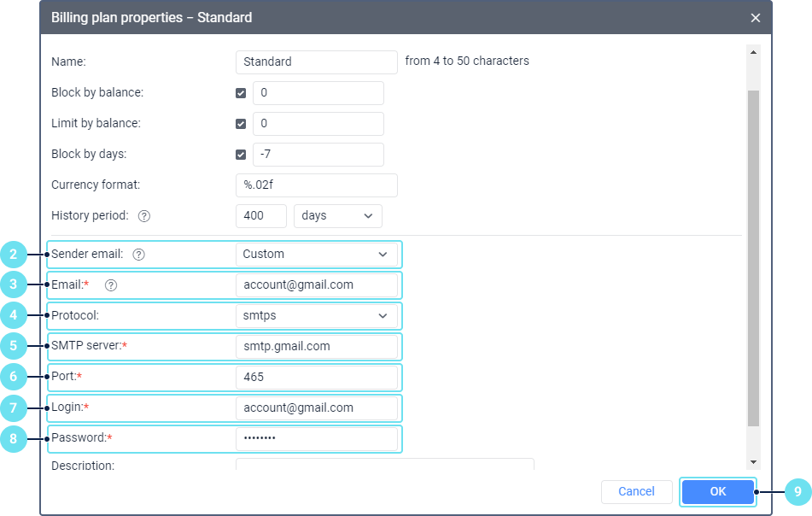This screenshot has width=812, height=516.
Task: Uncheck the Limit by balance checkbox
Action: 242,124
